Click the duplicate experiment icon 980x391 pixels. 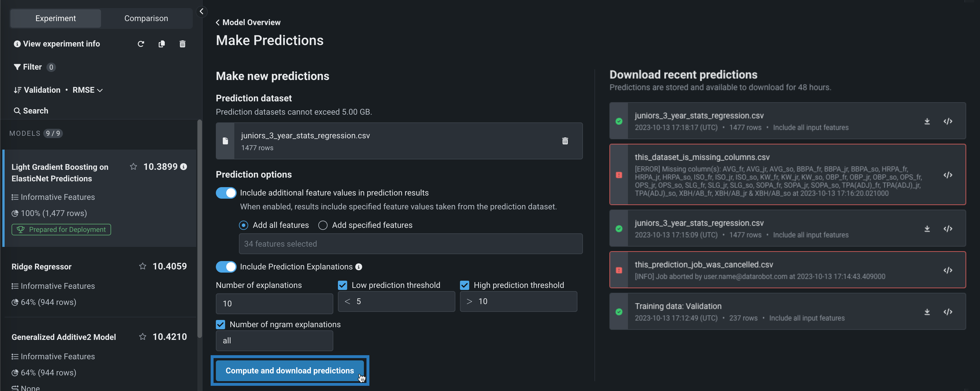(x=162, y=44)
